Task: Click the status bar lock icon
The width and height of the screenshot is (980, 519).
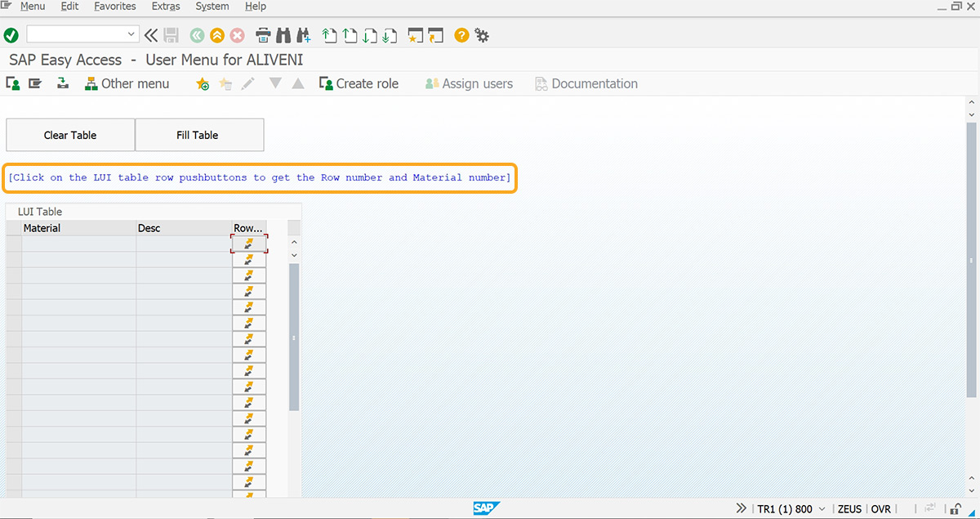Action: point(955,508)
